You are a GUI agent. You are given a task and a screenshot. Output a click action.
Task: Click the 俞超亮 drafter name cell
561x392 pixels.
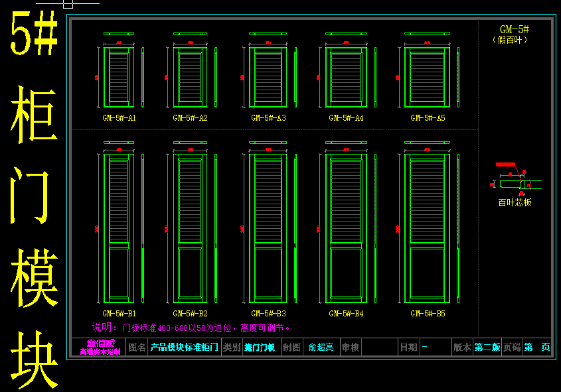pos(321,347)
